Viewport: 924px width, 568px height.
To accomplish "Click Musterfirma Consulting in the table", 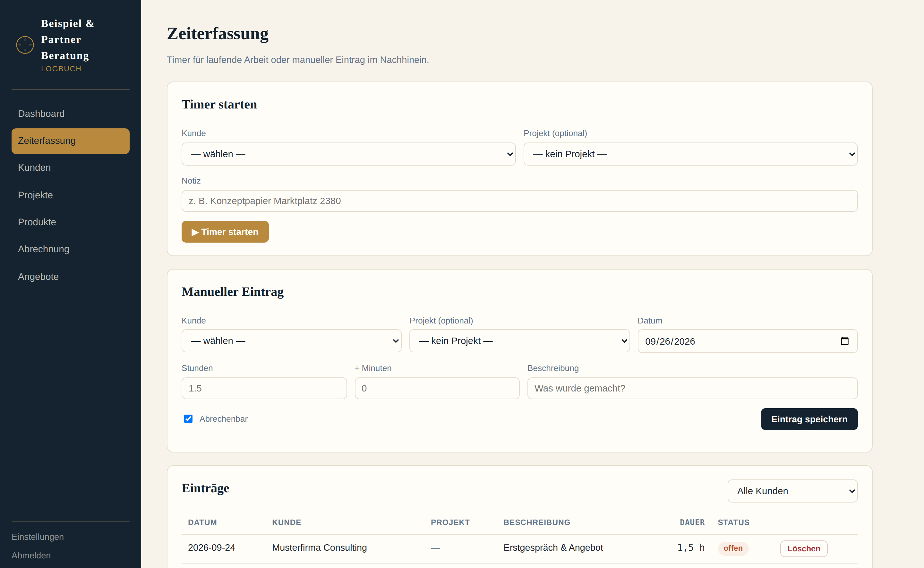I will (x=319, y=548).
